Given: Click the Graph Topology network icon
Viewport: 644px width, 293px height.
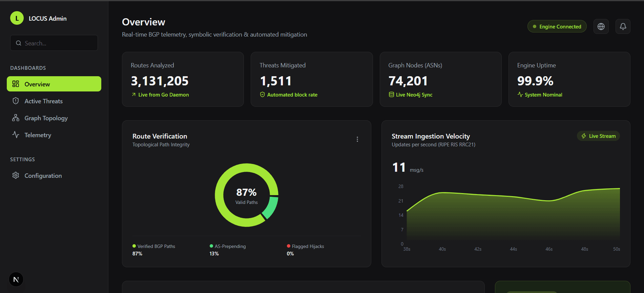Looking at the screenshot, I should [16, 118].
